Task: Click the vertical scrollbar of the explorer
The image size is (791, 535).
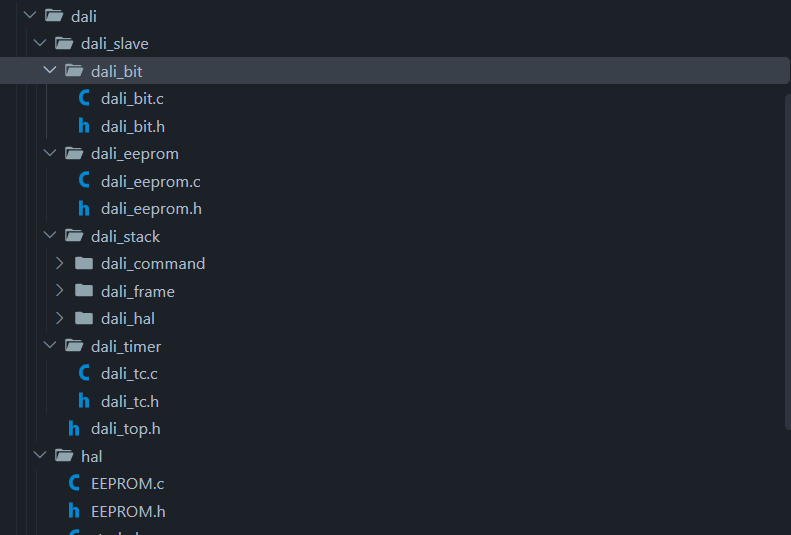Action: pos(788,262)
